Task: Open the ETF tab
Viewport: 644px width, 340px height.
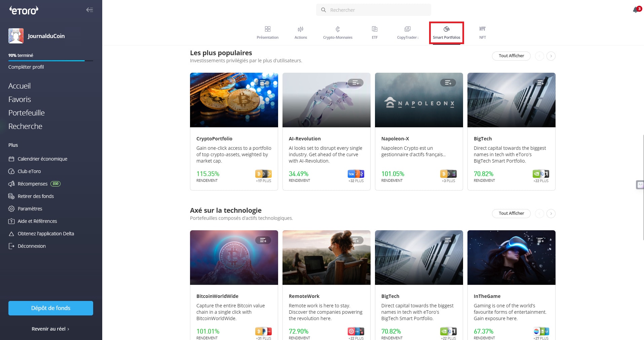Action: coord(375,33)
